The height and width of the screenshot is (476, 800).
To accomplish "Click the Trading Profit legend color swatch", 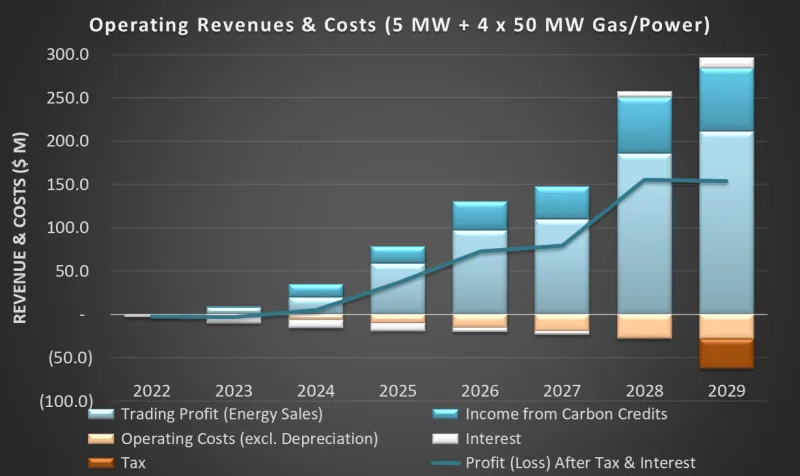I will (101, 414).
